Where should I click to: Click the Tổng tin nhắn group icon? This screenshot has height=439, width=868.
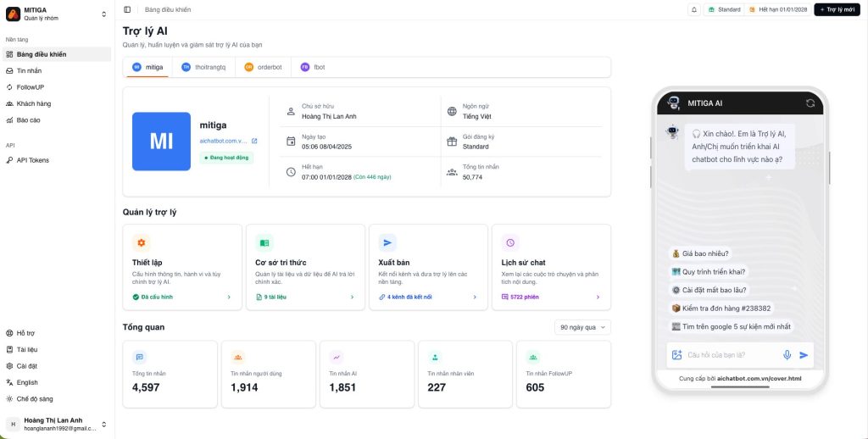pyautogui.click(x=452, y=171)
